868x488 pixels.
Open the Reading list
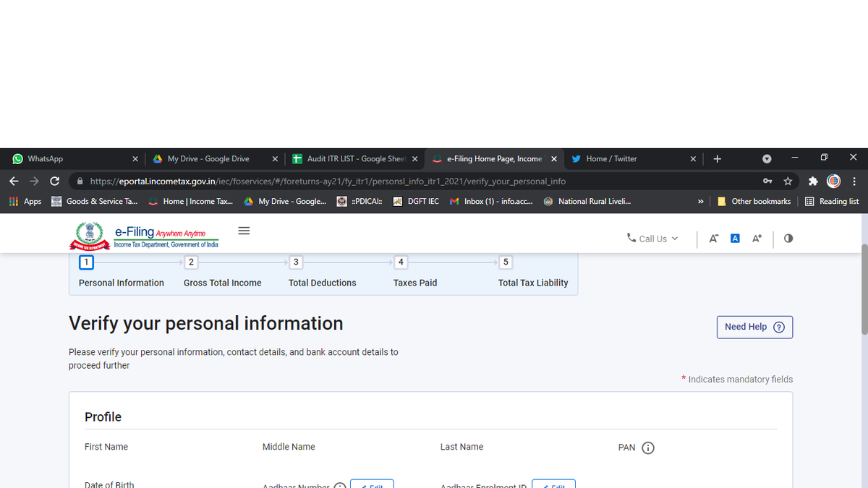pyautogui.click(x=832, y=202)
